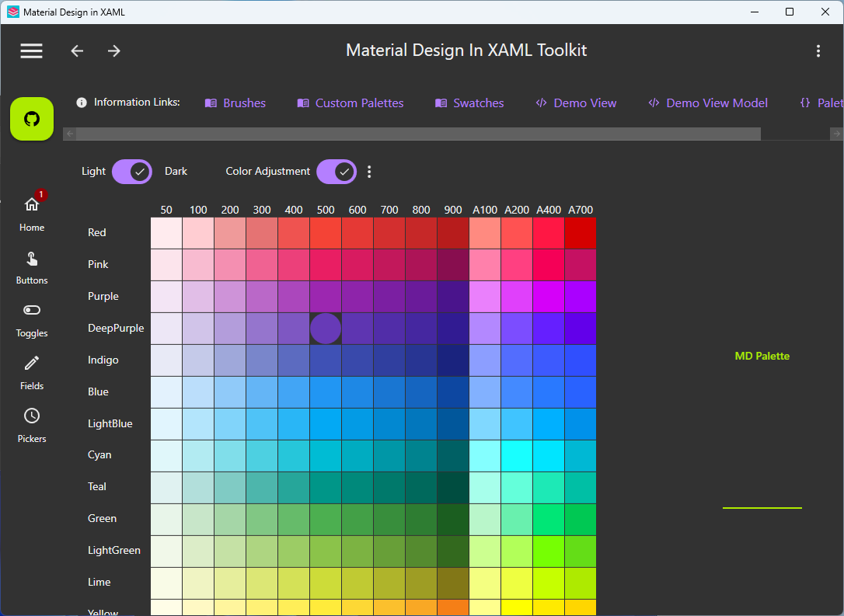
Task: Open the GitHub repository via the green icon
Action: pyautogui.click(x=31, y=119)
